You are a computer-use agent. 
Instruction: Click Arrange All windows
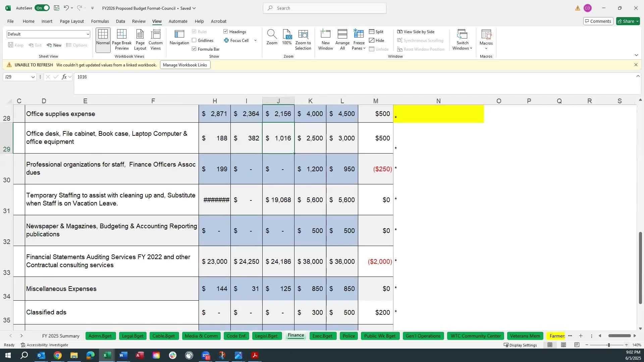[x=342, y=40]
